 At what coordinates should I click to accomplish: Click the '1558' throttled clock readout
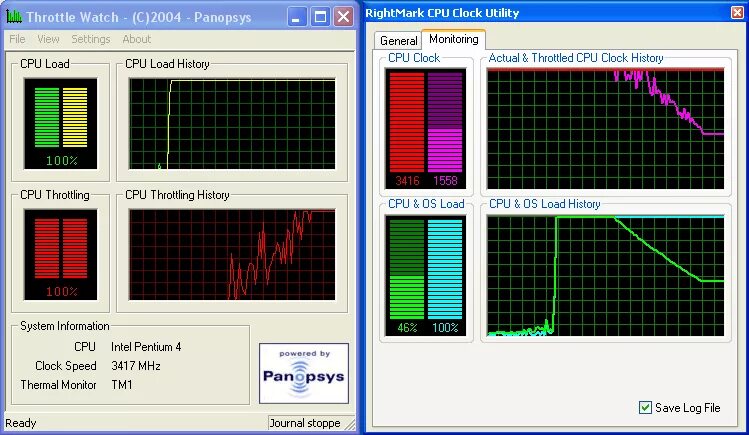tap(445, 180)
